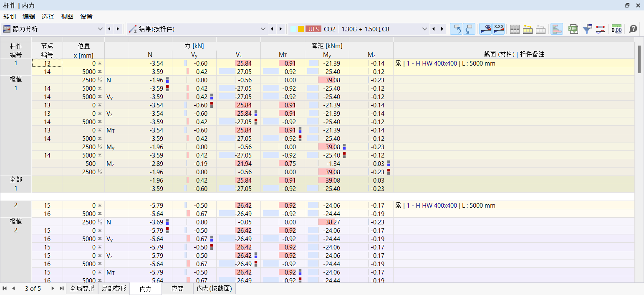Screen dimensions: 644x295
Task: Jump to first table page
Action: [x=5, y=289]
